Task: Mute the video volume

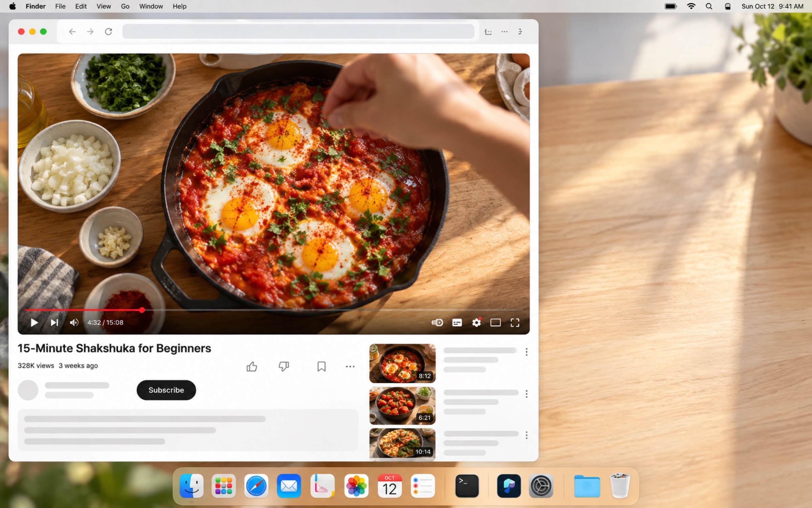Action: click(x=74, y=323)
